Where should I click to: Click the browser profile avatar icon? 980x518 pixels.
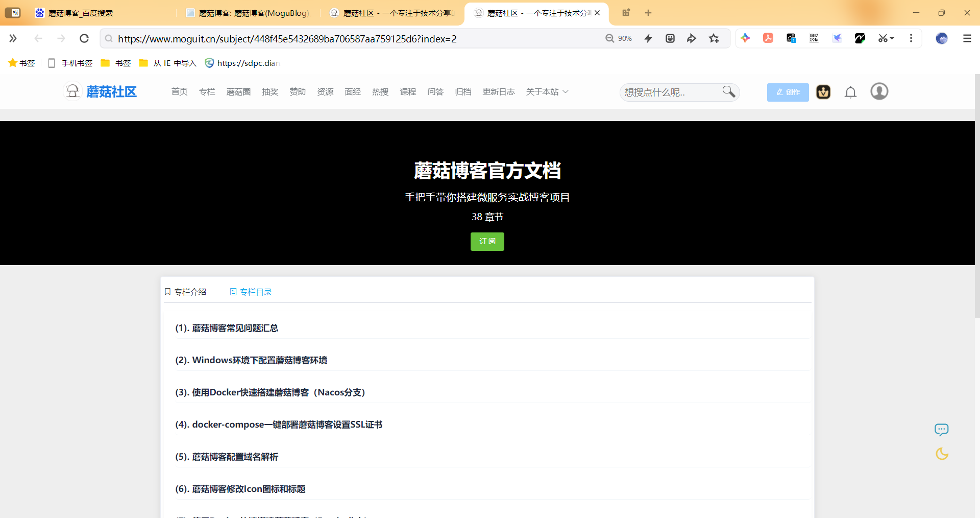click(x=942, y=38)
